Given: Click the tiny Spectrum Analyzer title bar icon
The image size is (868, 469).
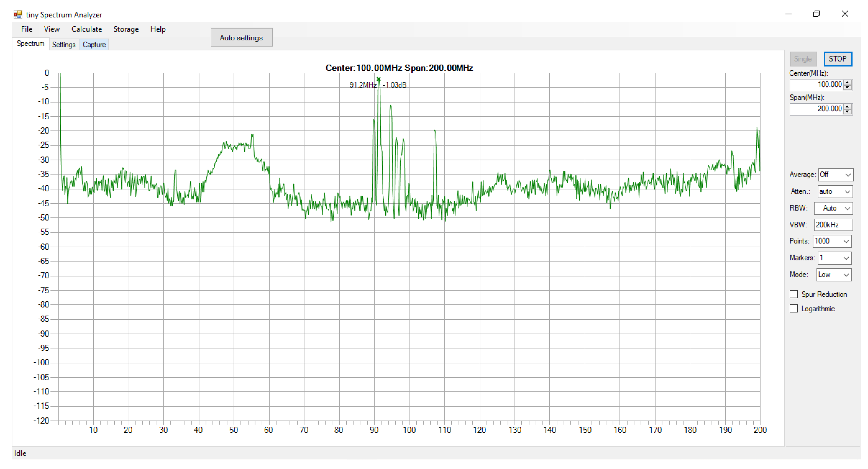Looking at the screenshot, I should (18, 14).
